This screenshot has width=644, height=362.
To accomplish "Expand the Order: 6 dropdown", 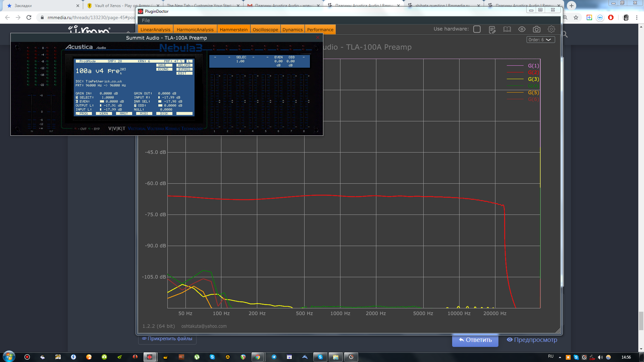I will [540, 40].
